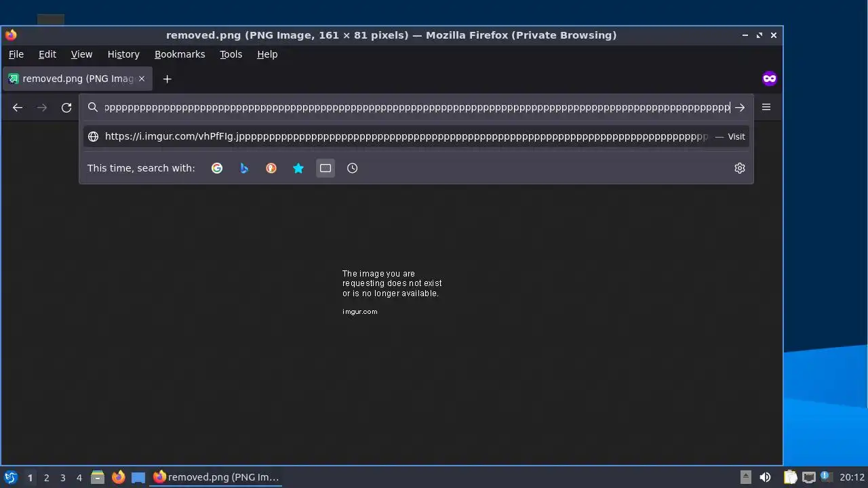
Task: Close the removed.png tab
Action: [x=142, y=79]
